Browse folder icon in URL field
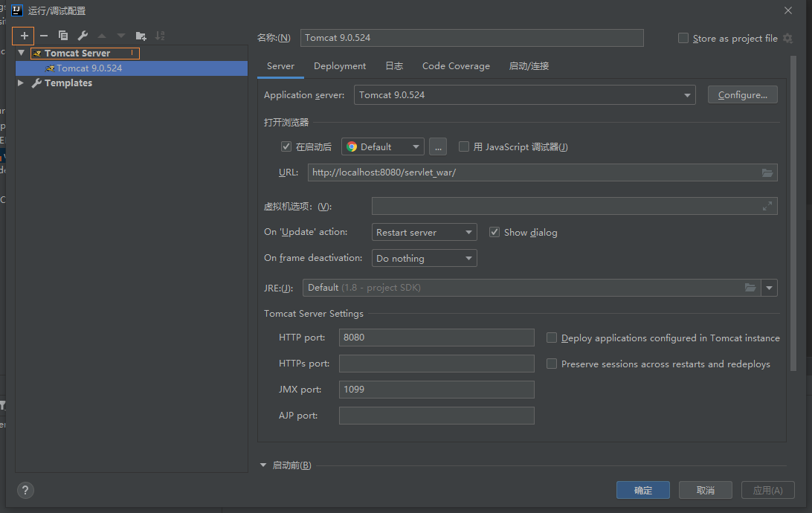Screen dimensions: 812x513 coord(767,172)
